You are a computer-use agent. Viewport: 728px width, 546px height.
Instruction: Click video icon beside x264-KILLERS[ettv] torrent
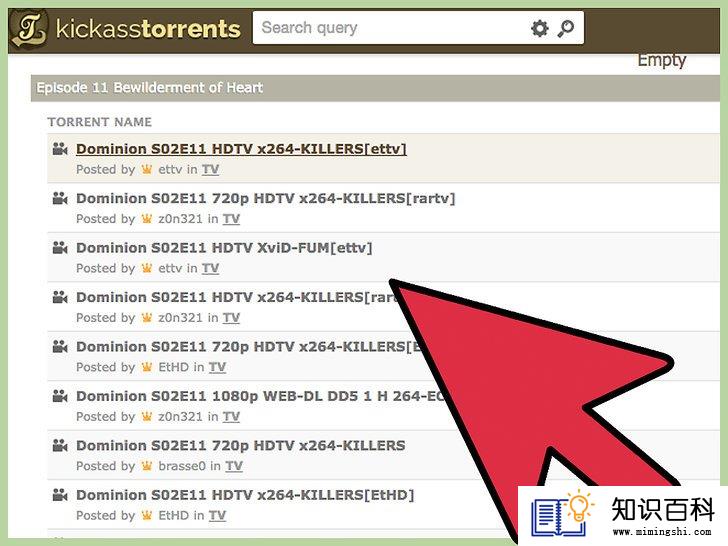pyautogui.click(x=60, y=149)
